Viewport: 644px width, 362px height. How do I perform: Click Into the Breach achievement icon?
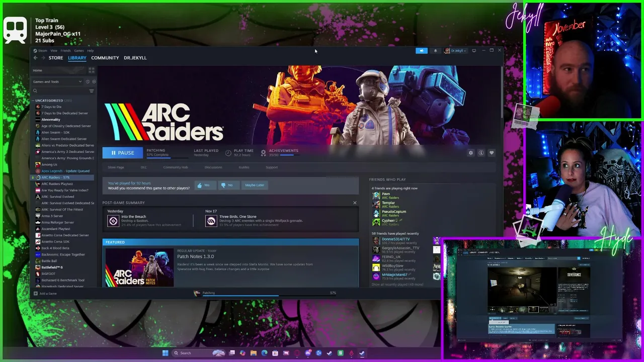click(x=113, y=221)
